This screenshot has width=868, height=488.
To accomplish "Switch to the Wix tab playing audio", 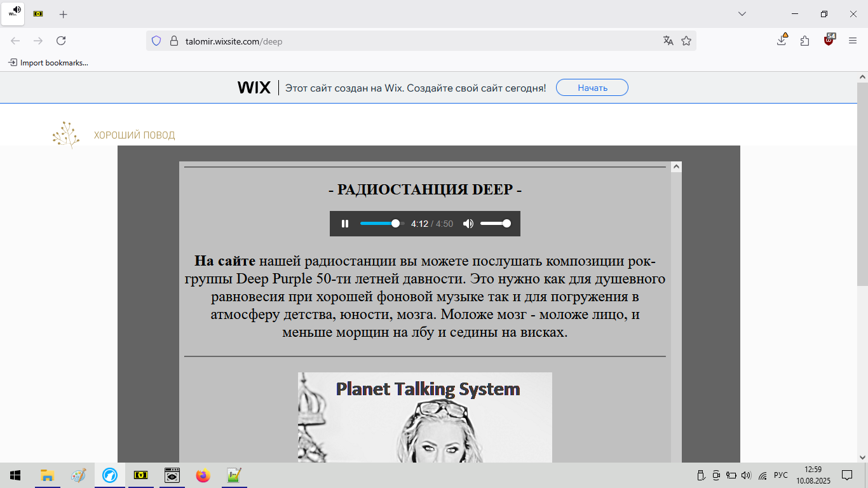I will tap(13, 14).
